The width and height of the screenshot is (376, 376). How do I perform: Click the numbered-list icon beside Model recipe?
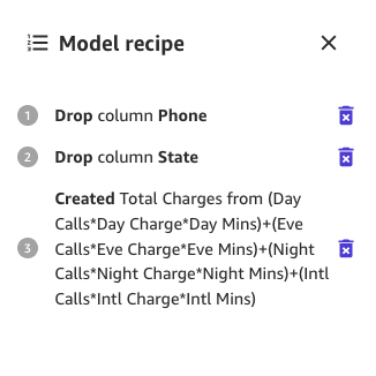point(37,43)
